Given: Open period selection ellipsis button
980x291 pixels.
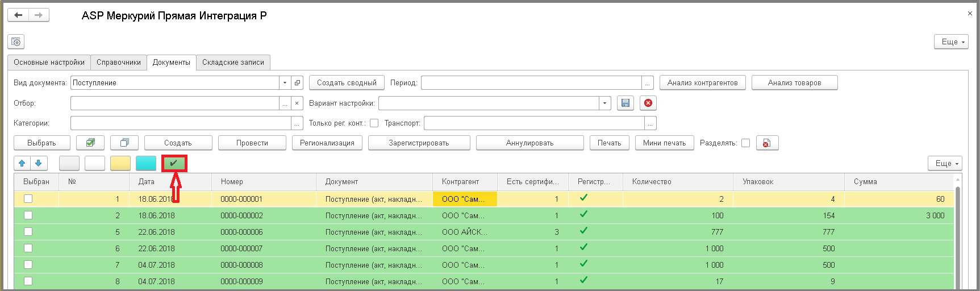Looking at the screenshot, I should coord(648,82).
